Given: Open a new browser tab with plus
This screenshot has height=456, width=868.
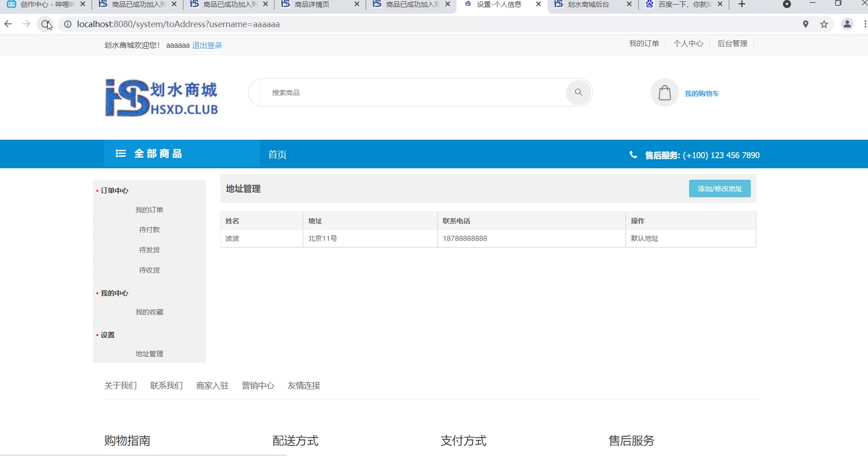Looking at the screenshot, I should (742, 5).
